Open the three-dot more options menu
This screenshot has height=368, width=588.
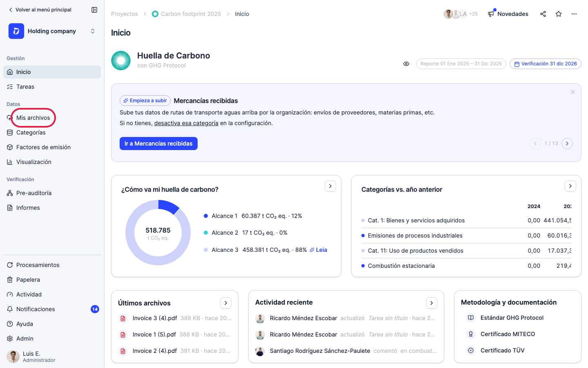click(x=574, y=14)
